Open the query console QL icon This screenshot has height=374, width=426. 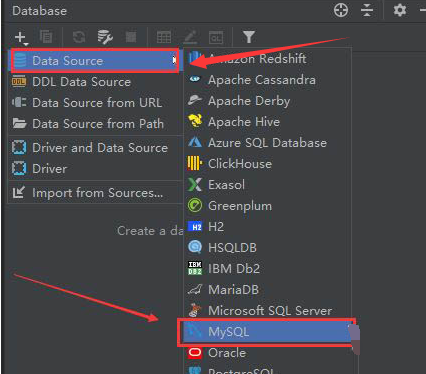[216, 38]
